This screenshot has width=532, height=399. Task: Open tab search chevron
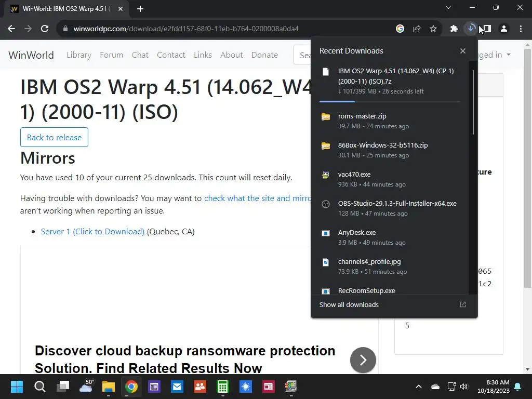(x=448, y=7)
